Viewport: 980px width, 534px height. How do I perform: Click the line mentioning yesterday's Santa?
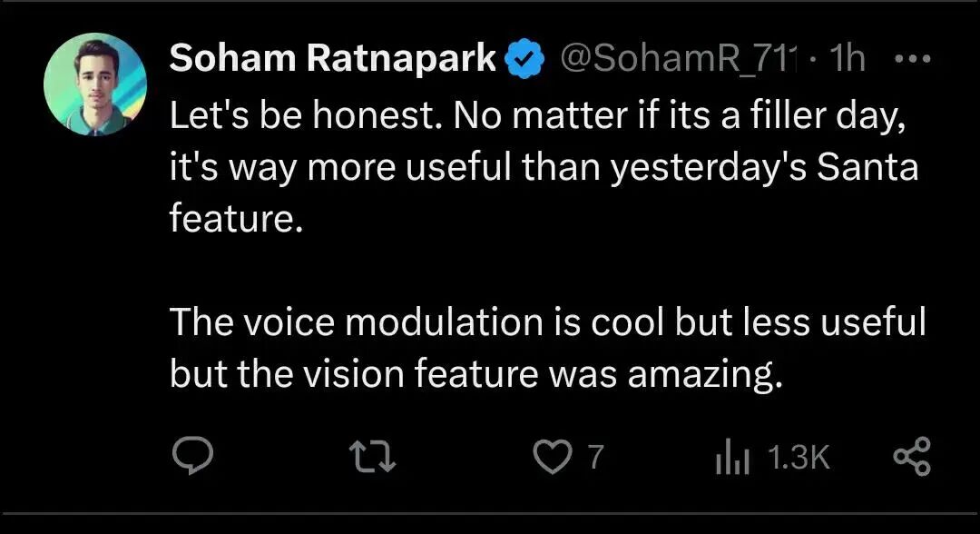(x=544, y=169)
